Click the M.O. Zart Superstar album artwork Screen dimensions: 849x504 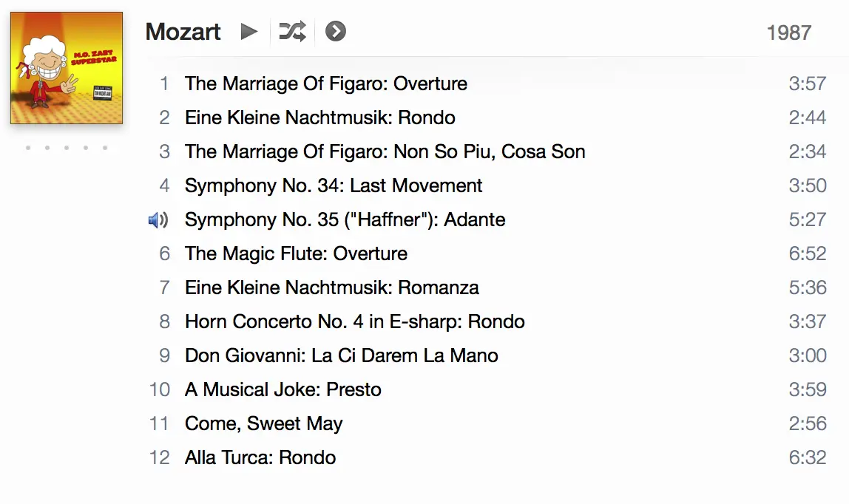pos(67,68)
